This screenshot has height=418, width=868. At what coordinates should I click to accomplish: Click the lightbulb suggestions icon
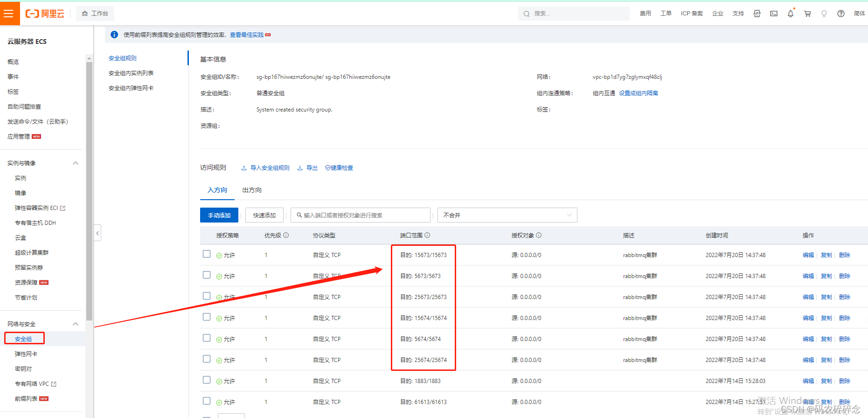click(x=824, y=14)
